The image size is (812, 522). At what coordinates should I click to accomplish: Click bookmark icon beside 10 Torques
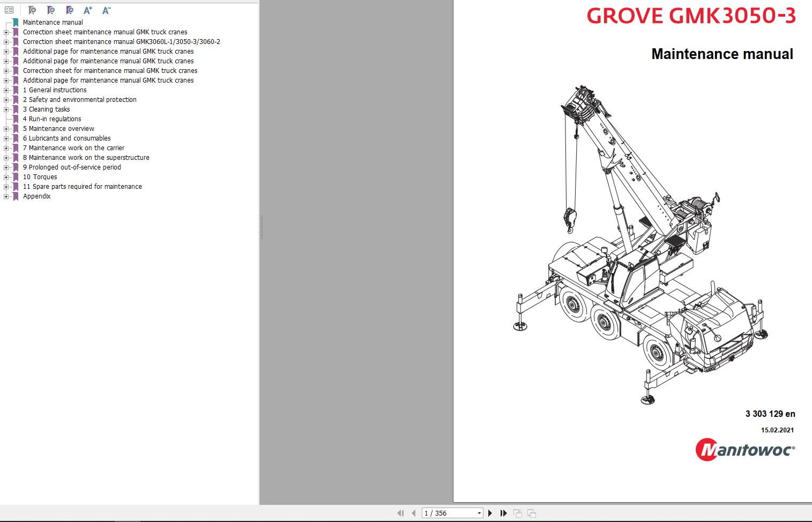16,177
